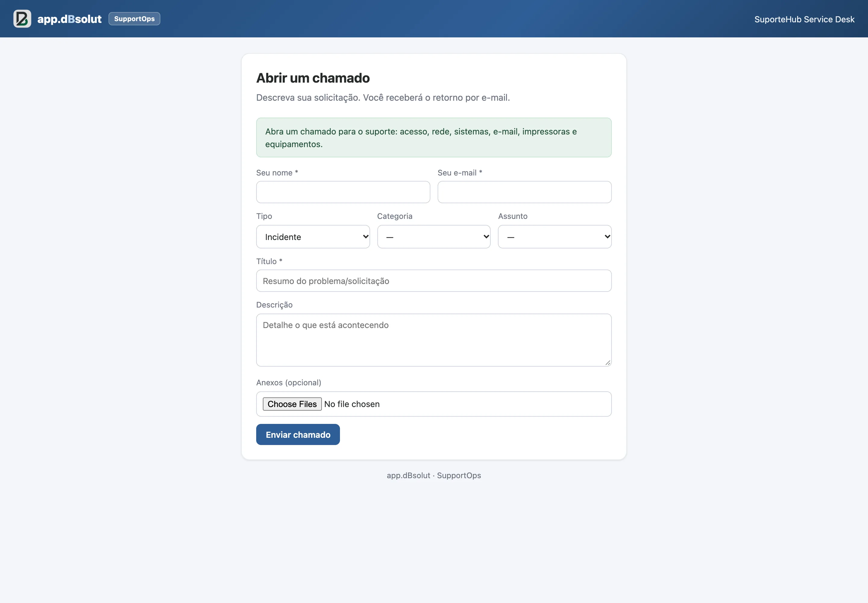Click the Seu nome label

pyautogui.click(x=277, y=173)
